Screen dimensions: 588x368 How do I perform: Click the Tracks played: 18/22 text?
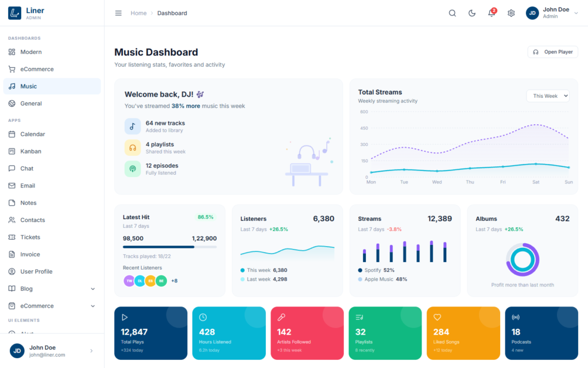click(x=146, y=256)
